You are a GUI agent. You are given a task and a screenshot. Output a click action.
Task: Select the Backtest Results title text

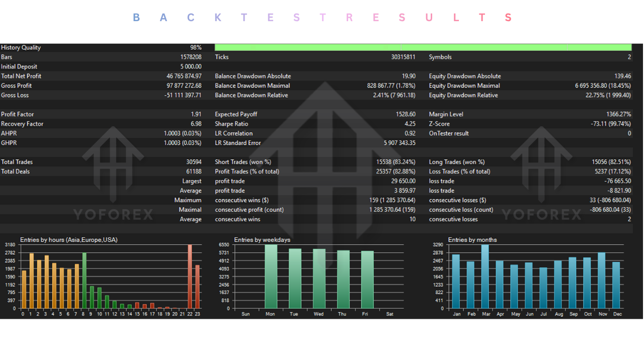click(322, 17)
